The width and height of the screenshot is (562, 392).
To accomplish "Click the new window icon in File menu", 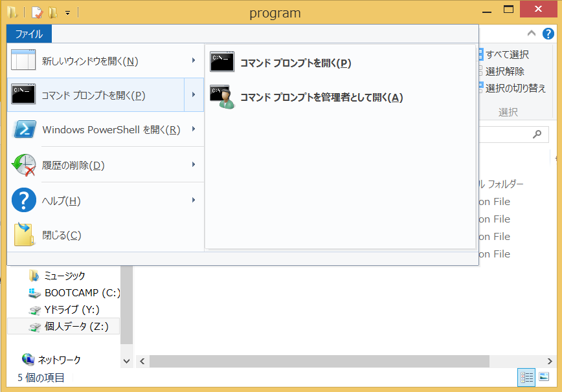I will click(23, 60).
